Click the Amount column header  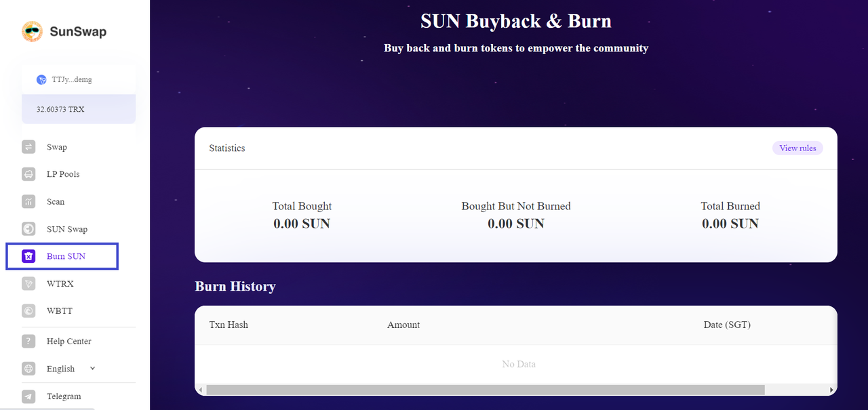click(x=403, y=325)
